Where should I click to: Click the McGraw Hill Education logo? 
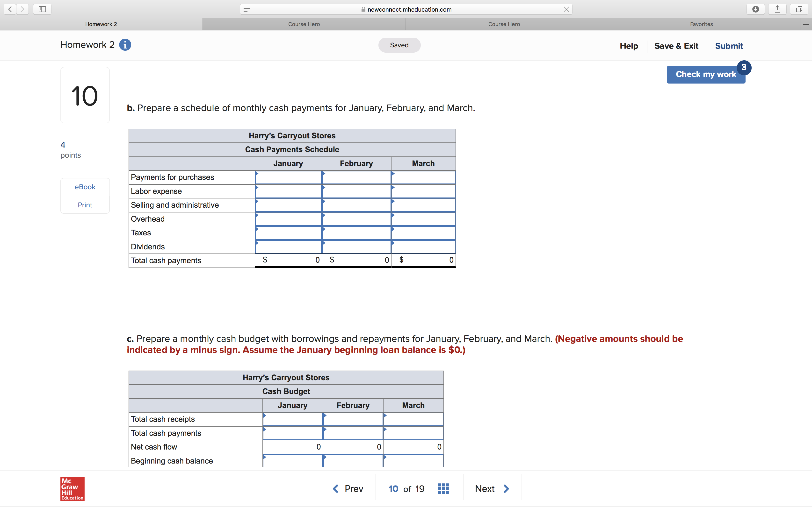click(x=72, y=489)
